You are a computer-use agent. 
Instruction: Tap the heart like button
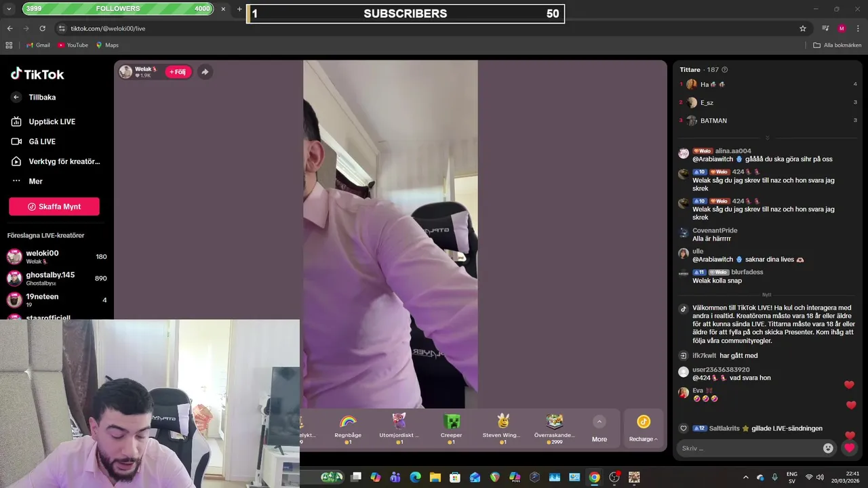pyautogui.click(x=849, y=448)
